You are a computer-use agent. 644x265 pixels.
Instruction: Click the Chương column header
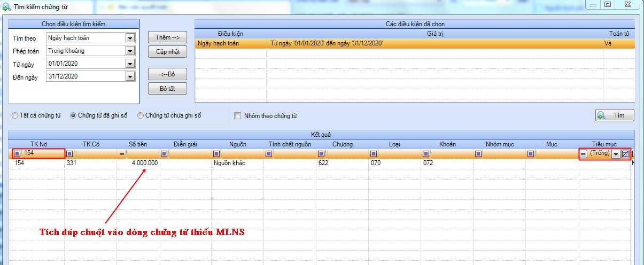[x=342, y=144]
